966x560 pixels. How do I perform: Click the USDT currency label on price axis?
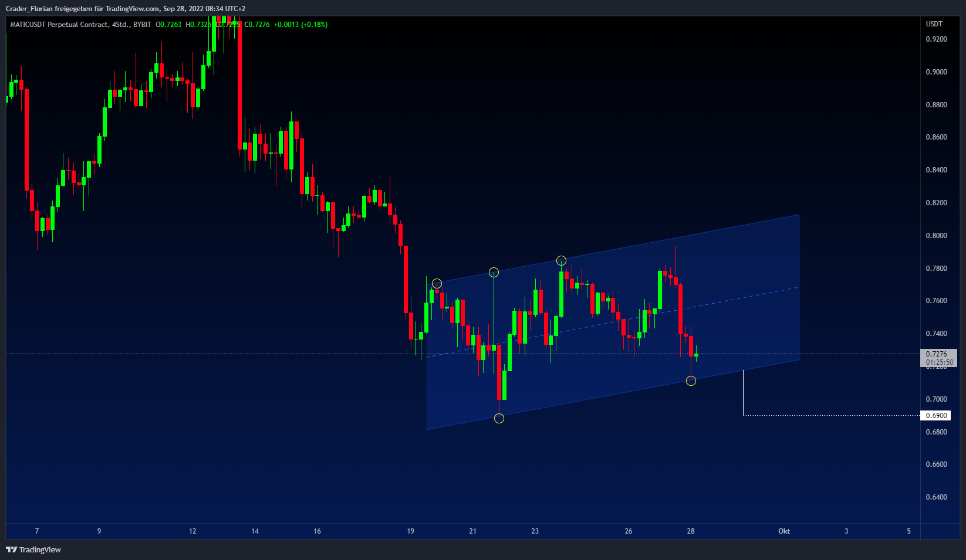pos(934,24)
